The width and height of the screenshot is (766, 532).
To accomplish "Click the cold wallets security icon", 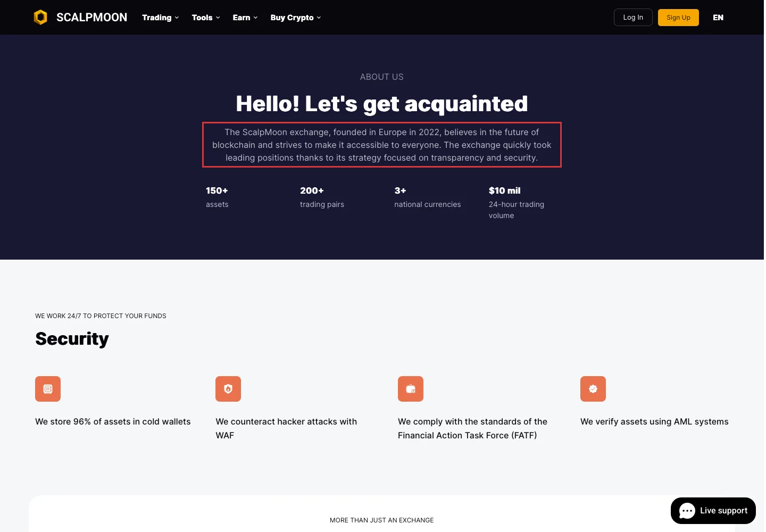I will click(x=48, y=389).
